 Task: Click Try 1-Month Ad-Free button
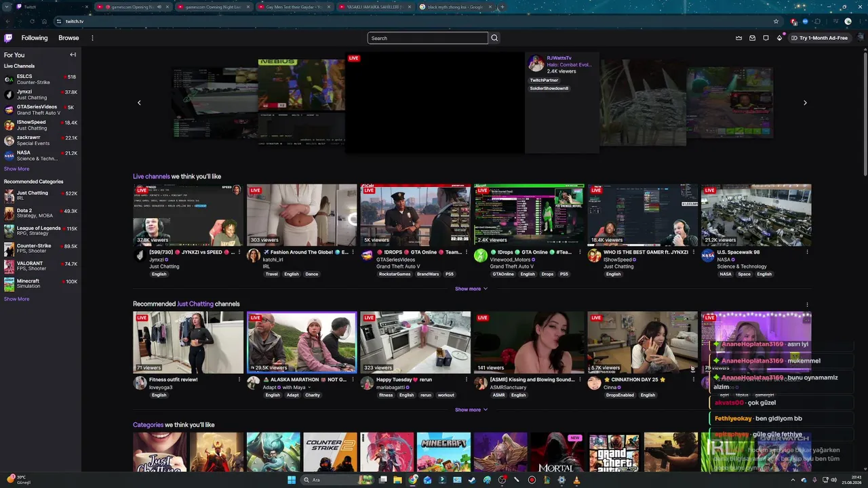[819, 38]
